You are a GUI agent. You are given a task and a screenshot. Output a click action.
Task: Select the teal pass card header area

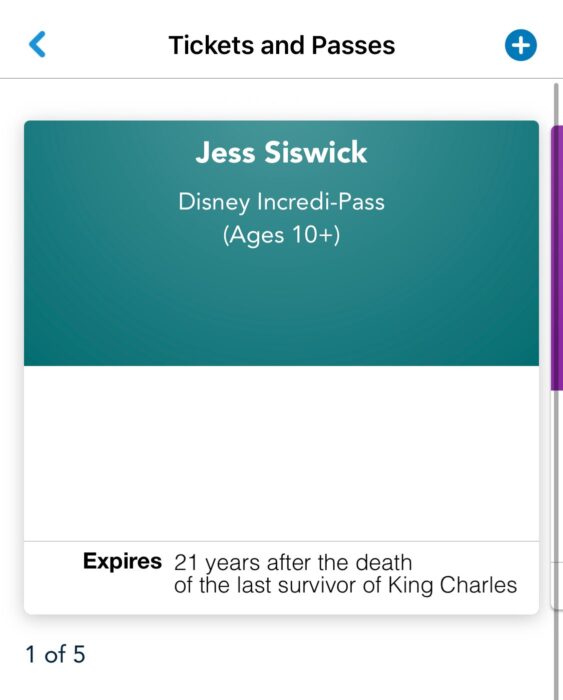point(281,243)
